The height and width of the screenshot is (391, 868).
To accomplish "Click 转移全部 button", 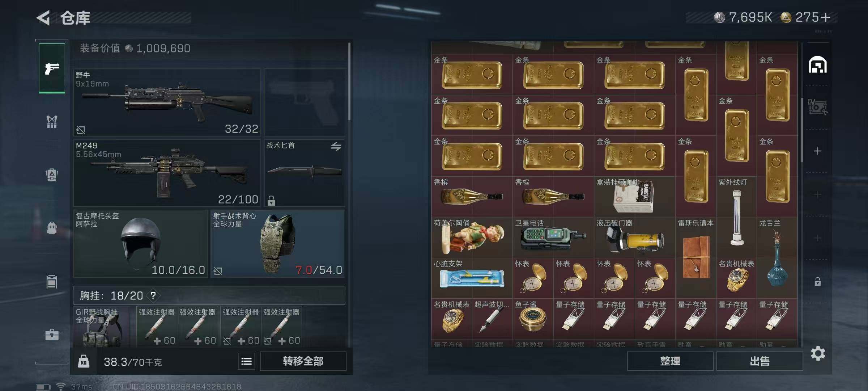I will [x=303, y=361].
